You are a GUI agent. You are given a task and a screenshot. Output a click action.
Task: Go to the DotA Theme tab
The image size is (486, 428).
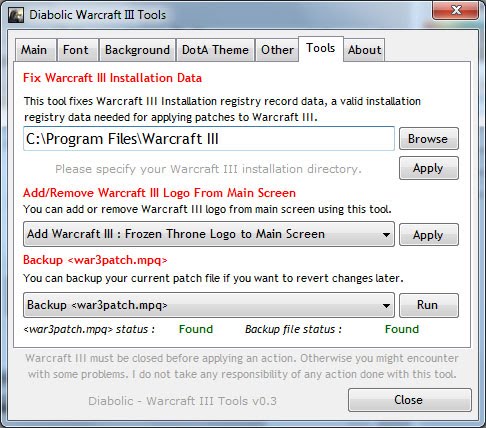pyautogui.click(x=215, y=50)
